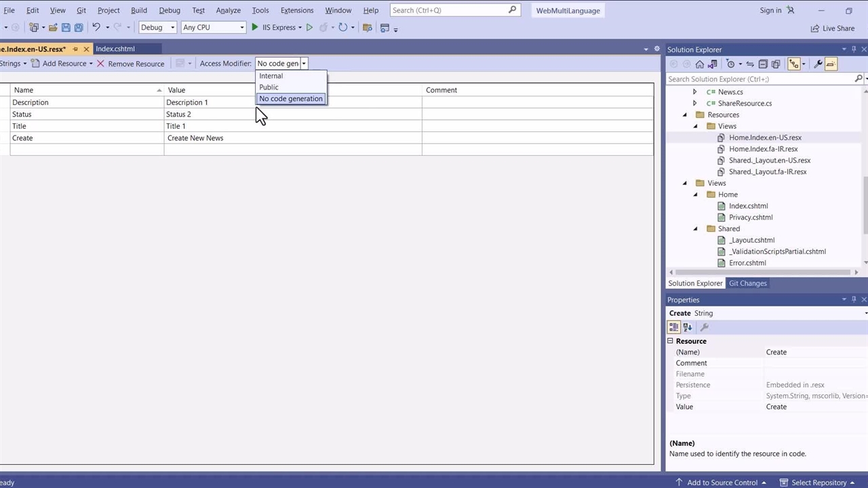Open Solution Explorer's wrench Properties icon
The image size is (868, 488).
pyautogui.click(x=818, y=64)
